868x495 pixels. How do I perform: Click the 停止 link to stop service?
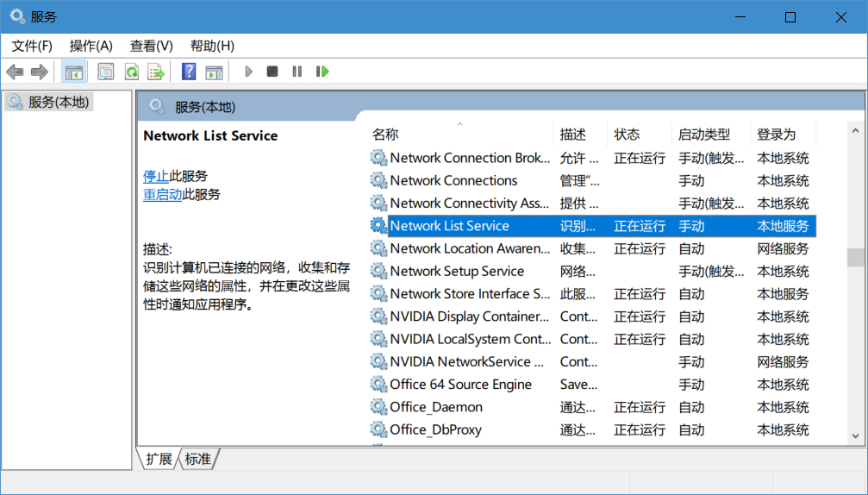coord(156,176)
